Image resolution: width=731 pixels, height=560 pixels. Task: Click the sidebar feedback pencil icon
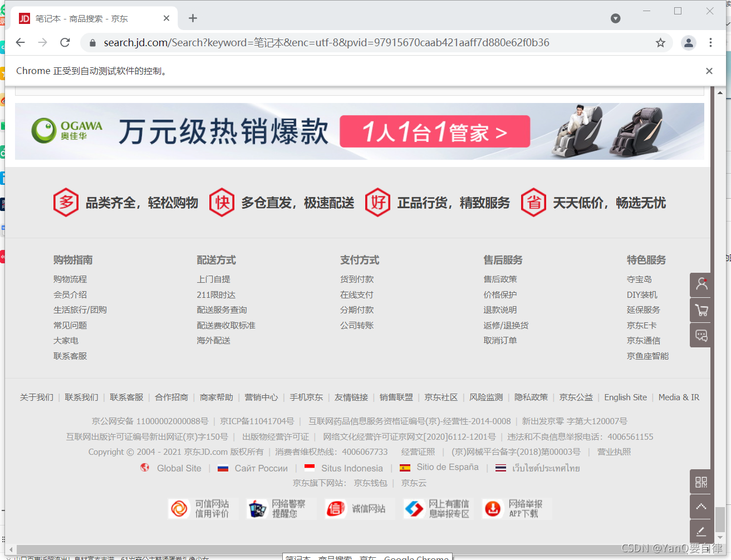701,531
